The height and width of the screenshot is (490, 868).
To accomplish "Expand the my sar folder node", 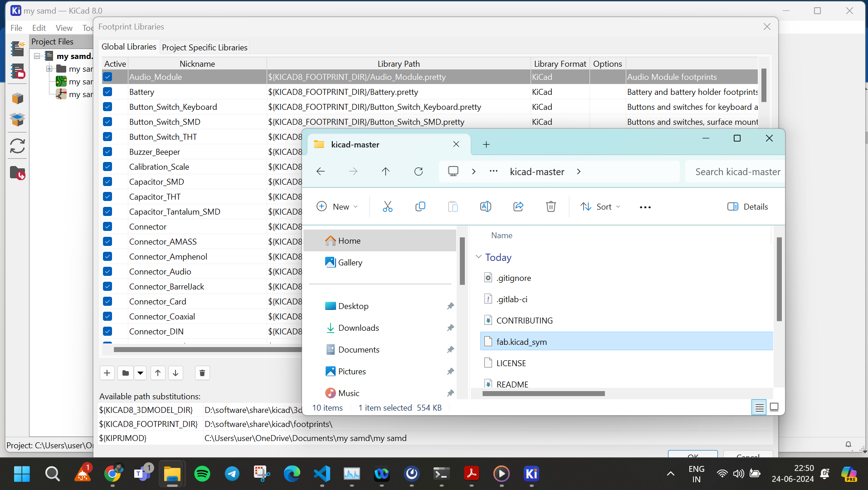I will point(49,69).
